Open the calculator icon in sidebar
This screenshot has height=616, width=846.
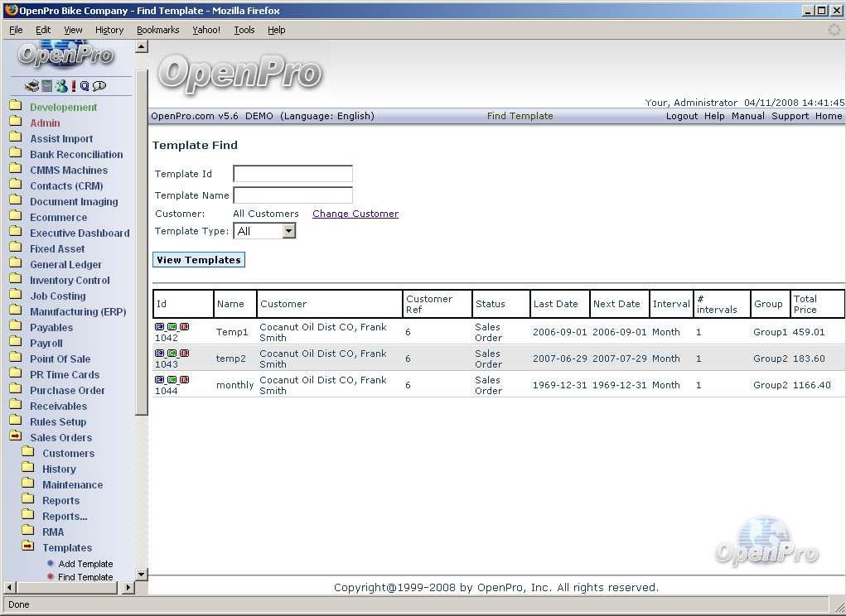pos(47,86)
